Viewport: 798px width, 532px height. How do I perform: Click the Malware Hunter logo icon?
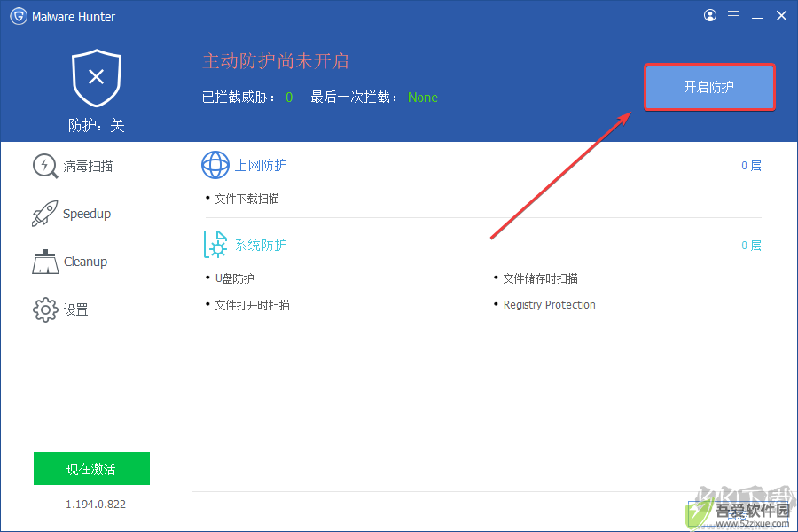pos(19,16)
